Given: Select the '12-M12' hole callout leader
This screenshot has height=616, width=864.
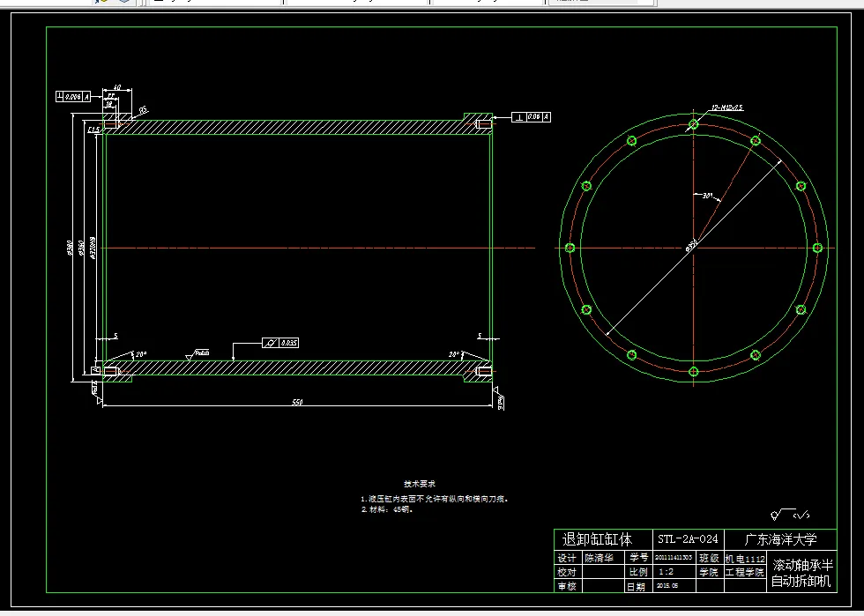Looking at the screenshot, I should 726,108.
